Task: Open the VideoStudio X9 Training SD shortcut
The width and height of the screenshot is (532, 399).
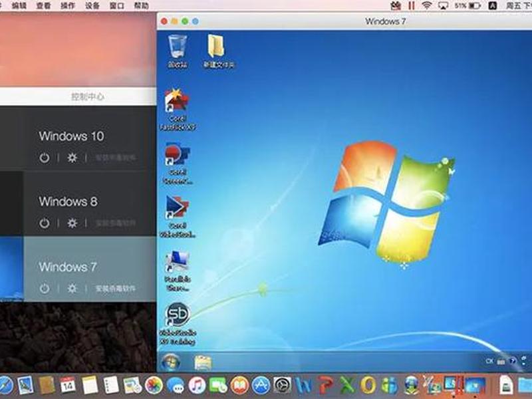Action: coord(178,324)
